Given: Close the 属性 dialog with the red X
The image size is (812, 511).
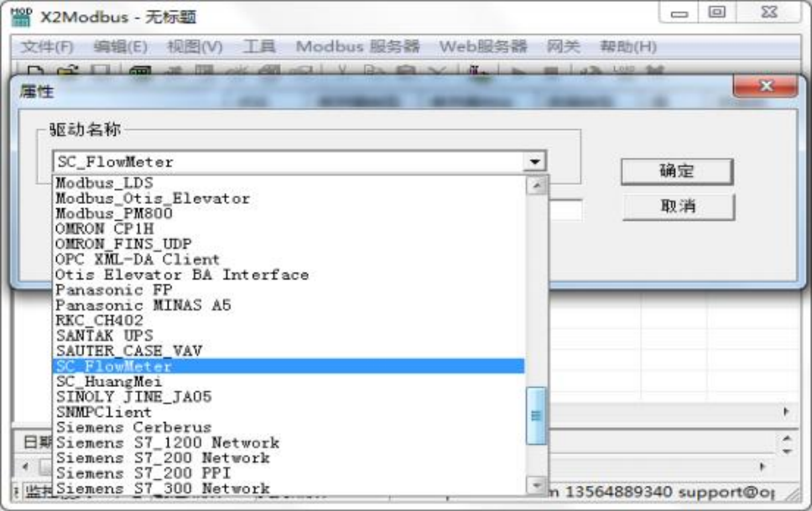Looking at the screenshot, I should 765,86.
